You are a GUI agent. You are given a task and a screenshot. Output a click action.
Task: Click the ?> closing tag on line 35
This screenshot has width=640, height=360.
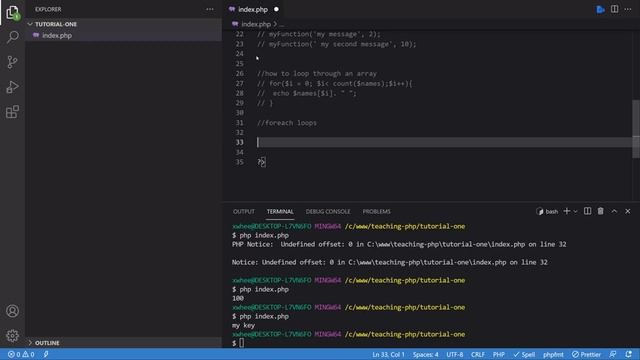point(261,162)
